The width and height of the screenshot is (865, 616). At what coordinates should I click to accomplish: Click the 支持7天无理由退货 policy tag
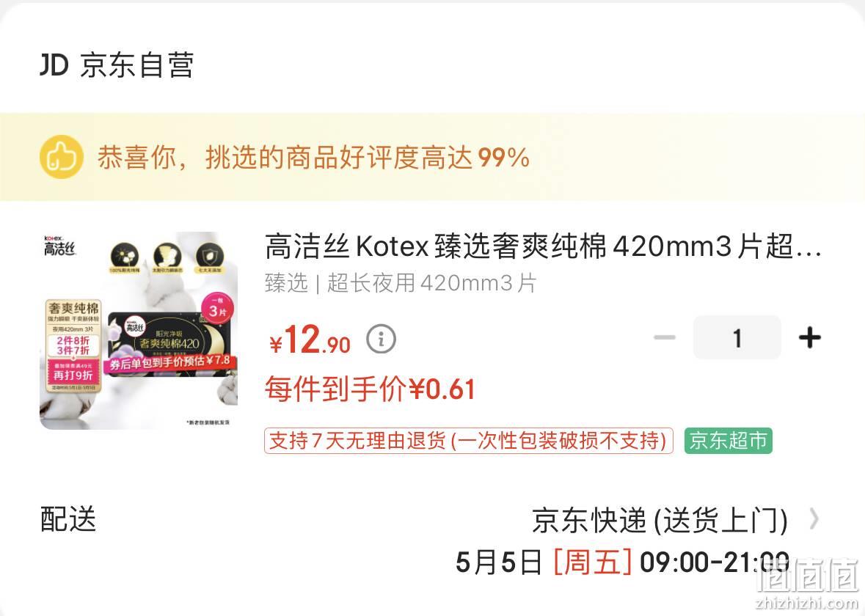coord(468,441)
